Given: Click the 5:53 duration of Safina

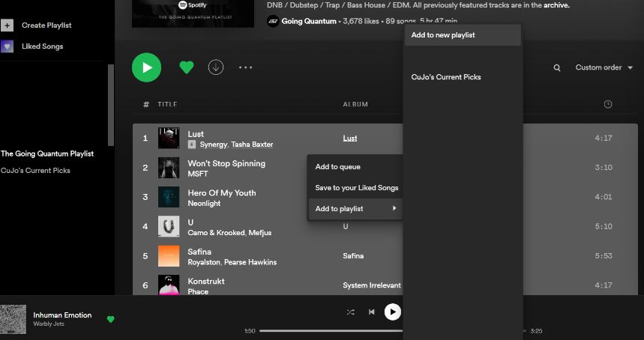Looking at the screenshot, I should click(x=604, y=256).
